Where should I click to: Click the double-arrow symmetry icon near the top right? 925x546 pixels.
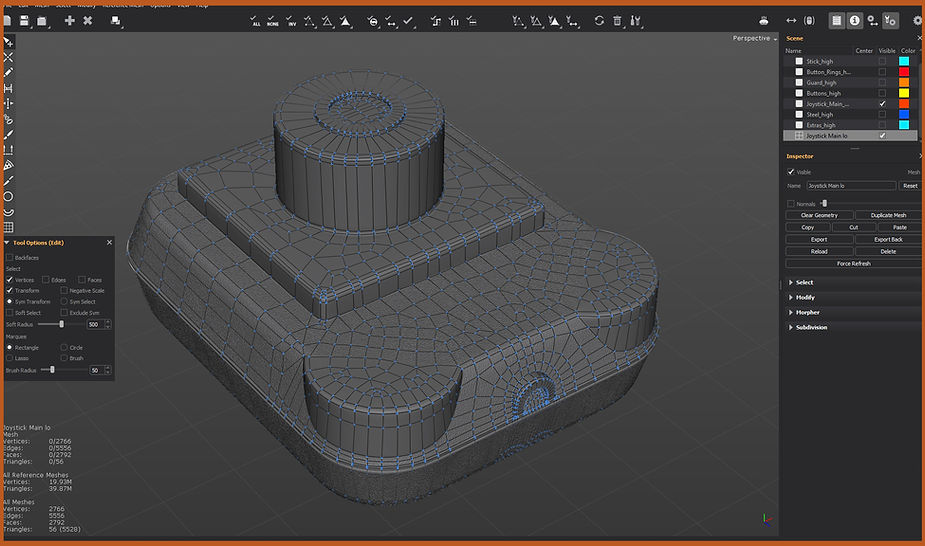coord(791,21)
